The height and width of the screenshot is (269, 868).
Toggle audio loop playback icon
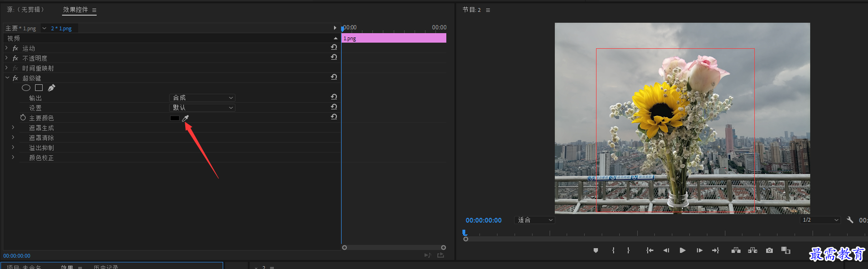pos(427,255)
